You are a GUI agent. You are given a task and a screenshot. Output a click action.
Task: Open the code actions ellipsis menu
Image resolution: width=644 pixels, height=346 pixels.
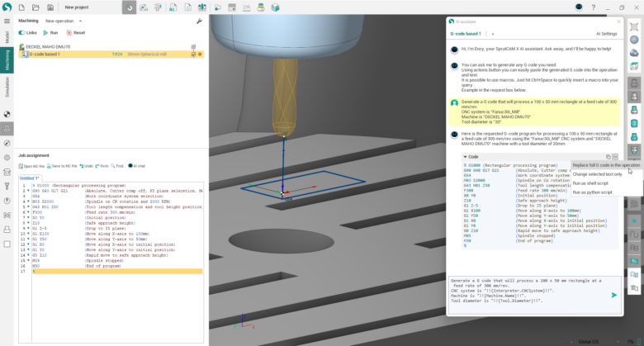[615, 157]
